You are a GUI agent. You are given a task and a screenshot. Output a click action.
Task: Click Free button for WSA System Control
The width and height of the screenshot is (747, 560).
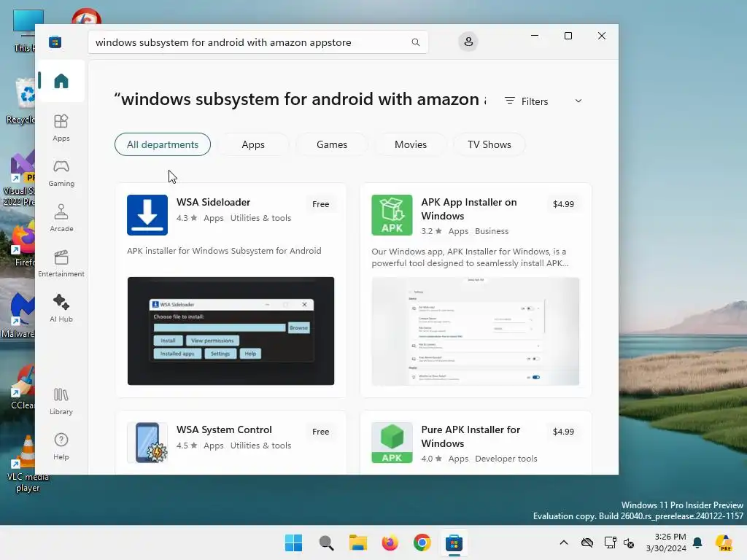point(321,432)
